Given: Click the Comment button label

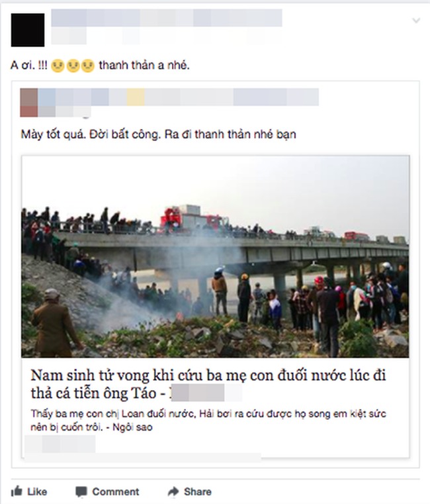Looking at the screenshot, I should coord(116,491).
